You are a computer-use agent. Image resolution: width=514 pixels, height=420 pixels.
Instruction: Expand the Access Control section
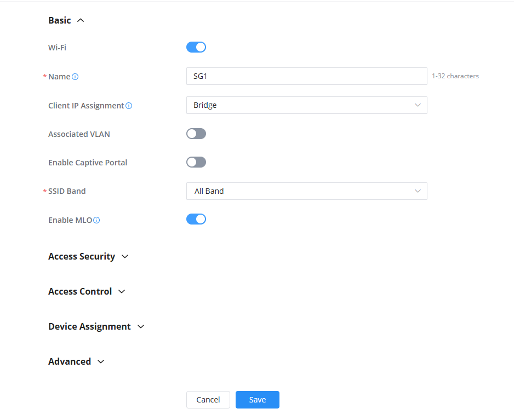[80, 291]
